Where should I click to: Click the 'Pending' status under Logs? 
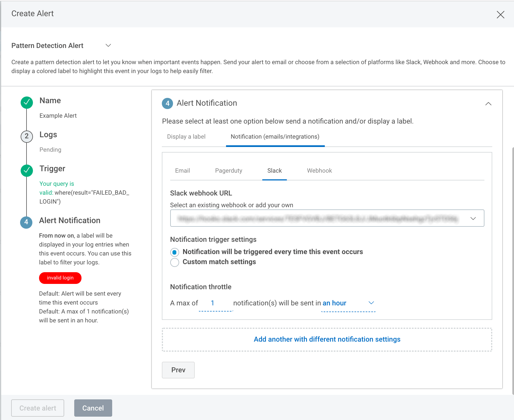[50, 150]
